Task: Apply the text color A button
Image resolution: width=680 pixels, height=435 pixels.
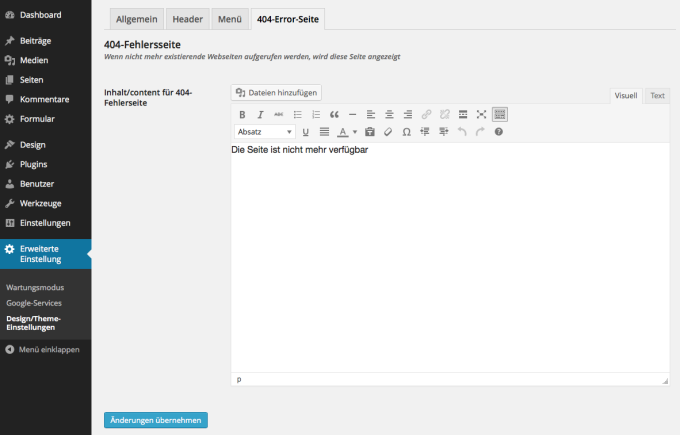Action: coord(343,132)
